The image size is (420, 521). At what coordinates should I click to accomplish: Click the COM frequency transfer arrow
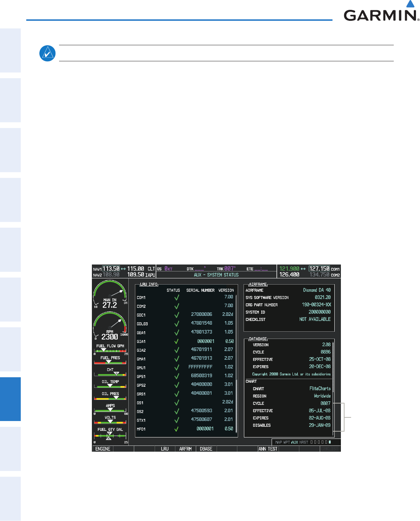coord(303,269)
